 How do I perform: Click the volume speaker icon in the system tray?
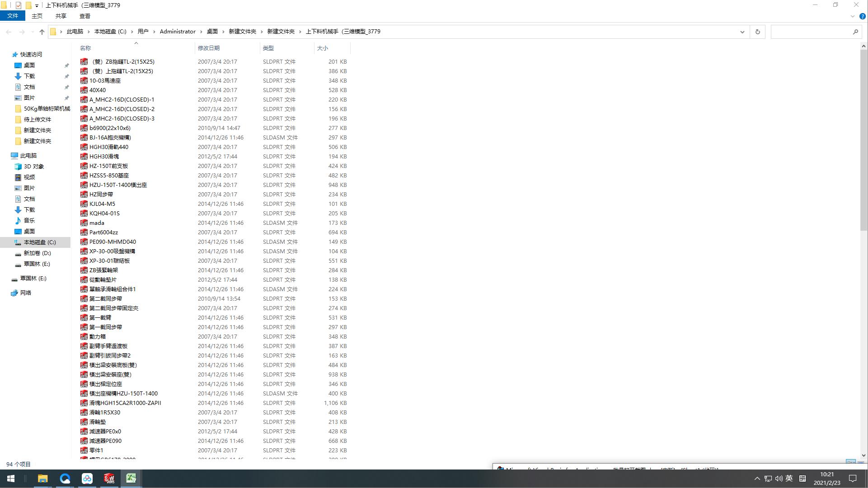click(x=779, y=479)
